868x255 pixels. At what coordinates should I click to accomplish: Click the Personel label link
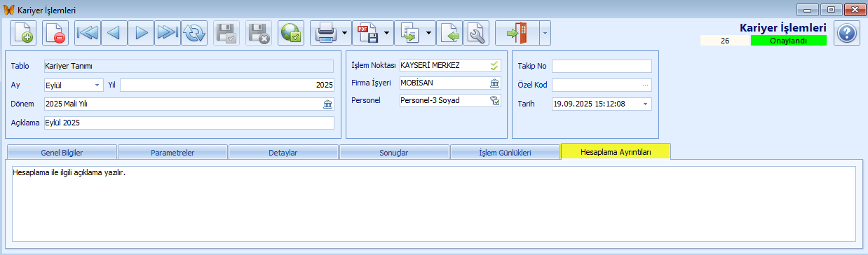click(x=365, y=100)
